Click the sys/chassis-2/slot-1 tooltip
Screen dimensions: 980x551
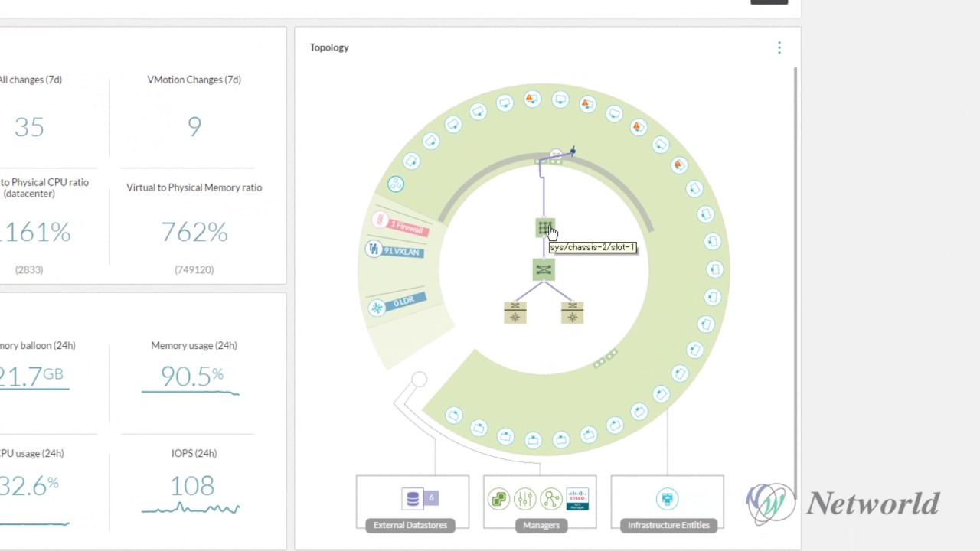593,247
